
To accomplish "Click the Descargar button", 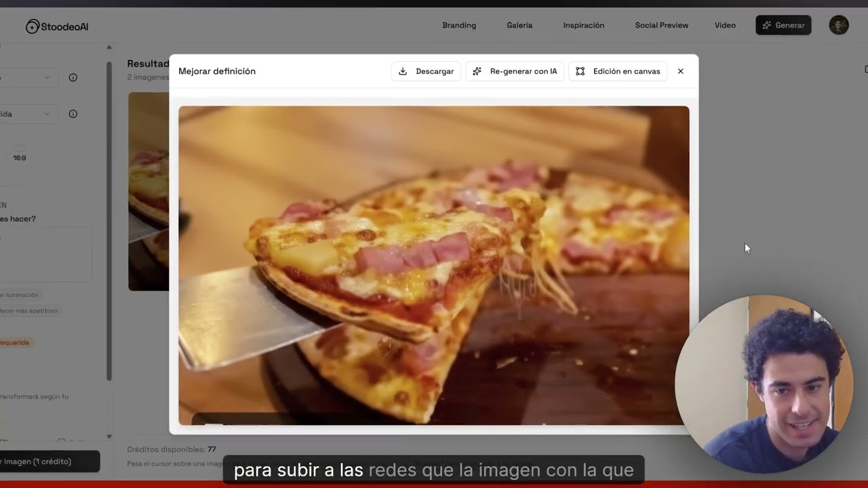I will coord(426,71).
